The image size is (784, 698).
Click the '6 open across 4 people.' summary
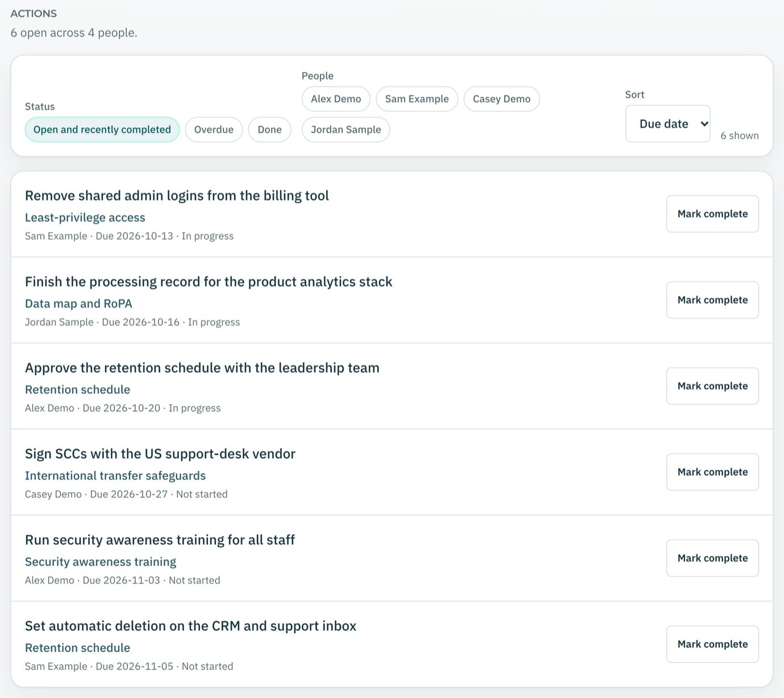click(74, 33)
